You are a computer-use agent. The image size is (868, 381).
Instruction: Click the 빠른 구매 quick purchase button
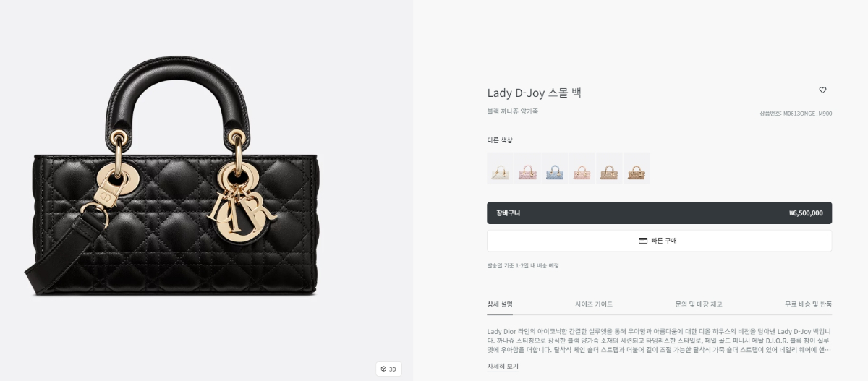(659, 241)
